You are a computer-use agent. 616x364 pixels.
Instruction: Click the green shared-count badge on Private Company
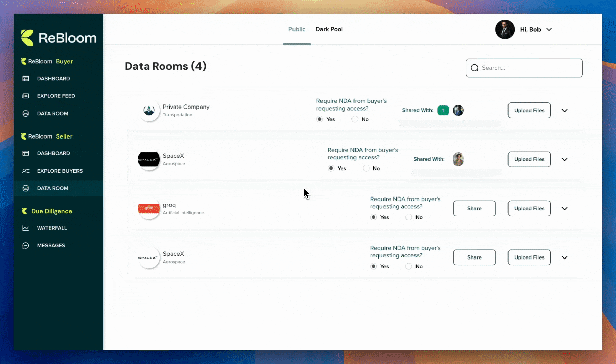(x=443, y=110)
